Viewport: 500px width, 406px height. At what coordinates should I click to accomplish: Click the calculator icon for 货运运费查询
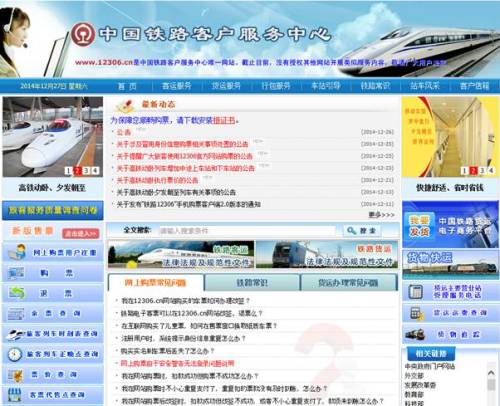[417, 313]
